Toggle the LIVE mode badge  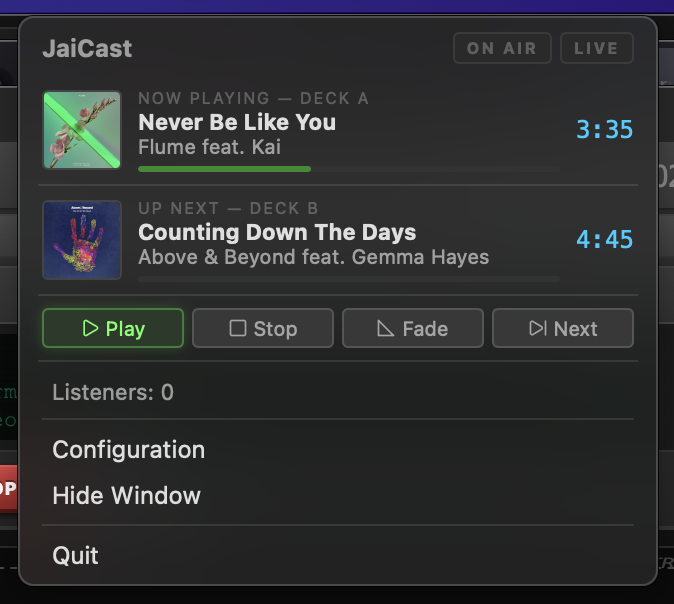(596, 48)
